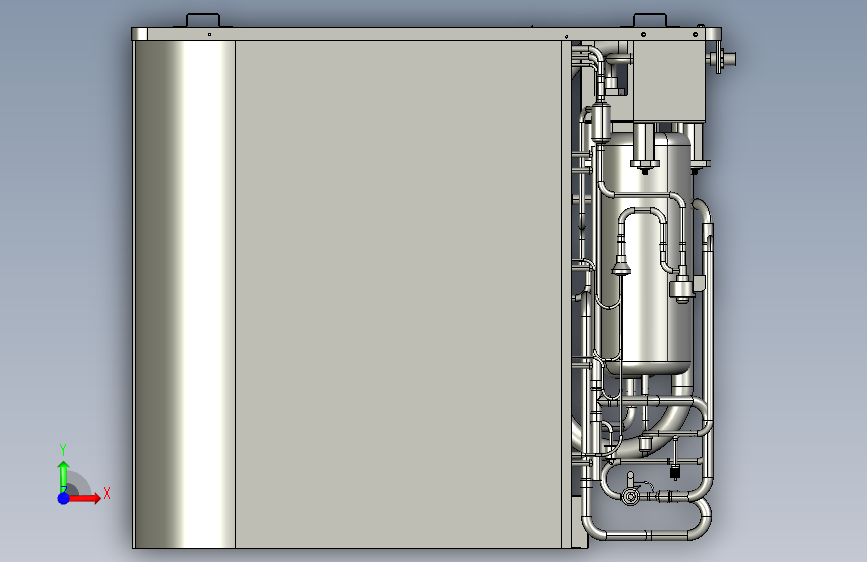867x562 pixels.
Task: Click the red X axis arrow of the triad
Action: point(84,498)
